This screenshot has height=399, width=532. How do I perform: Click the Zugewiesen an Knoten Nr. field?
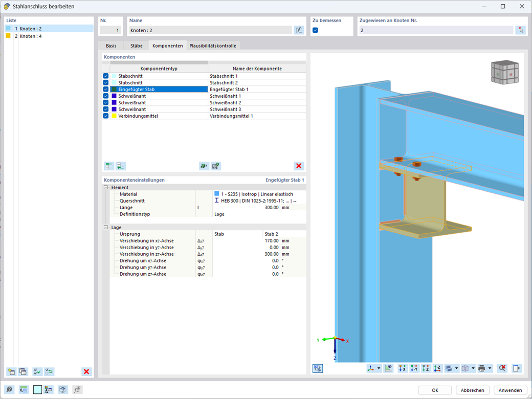coord(436,30)
